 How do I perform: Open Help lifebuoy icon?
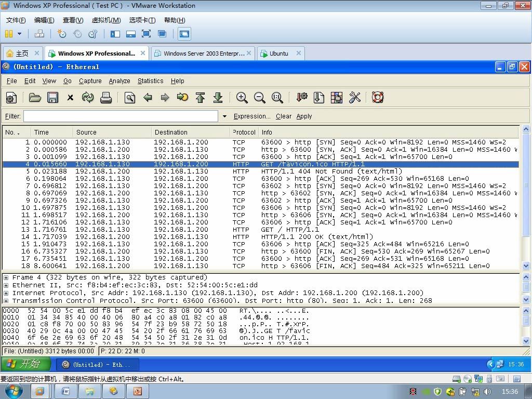(x=378, y=98)
